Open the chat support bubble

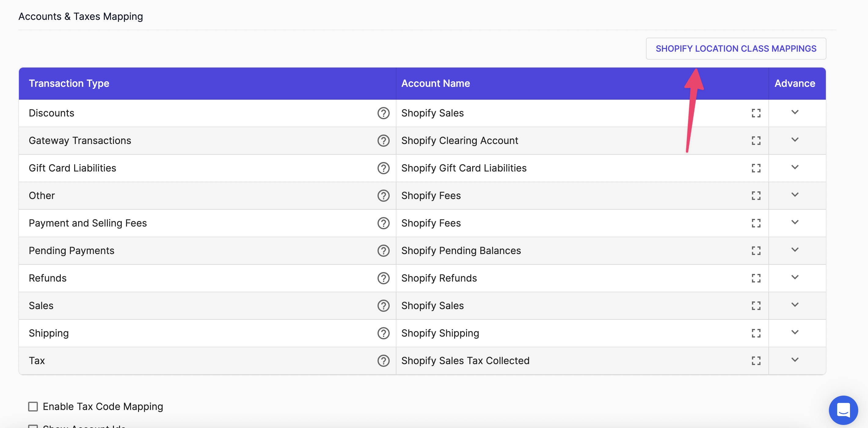[x=843, y=410]
